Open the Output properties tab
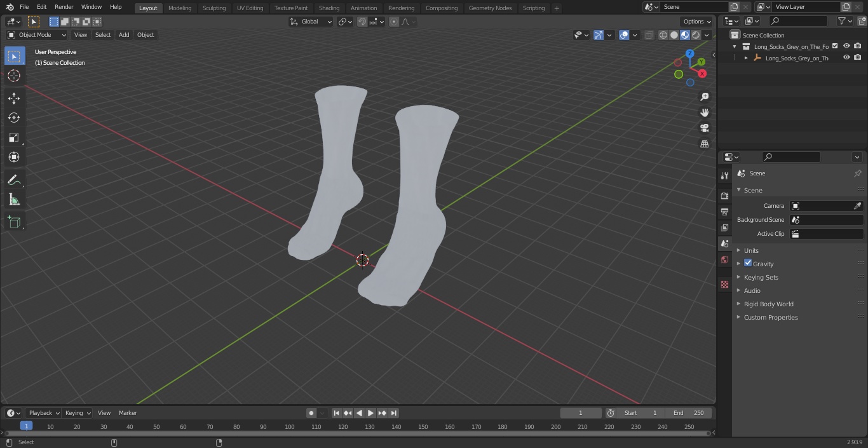This screenshot has width=868, height=448. [x=724, y=212]
